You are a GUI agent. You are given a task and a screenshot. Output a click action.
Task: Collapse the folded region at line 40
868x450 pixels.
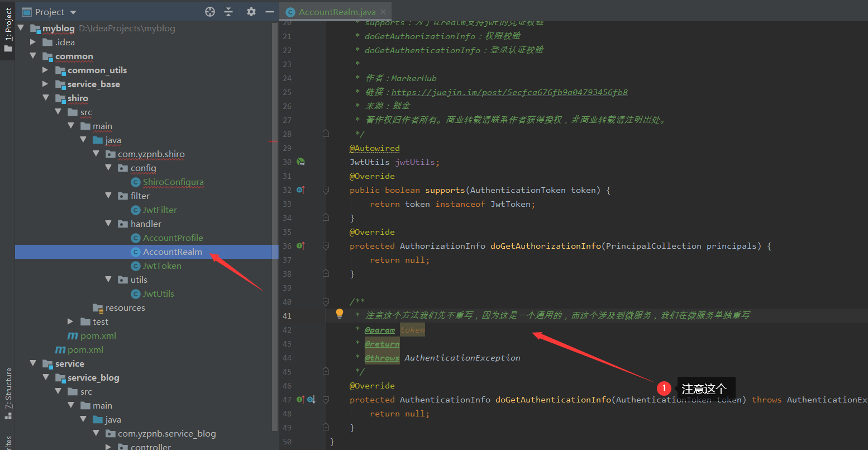[326, 301]
